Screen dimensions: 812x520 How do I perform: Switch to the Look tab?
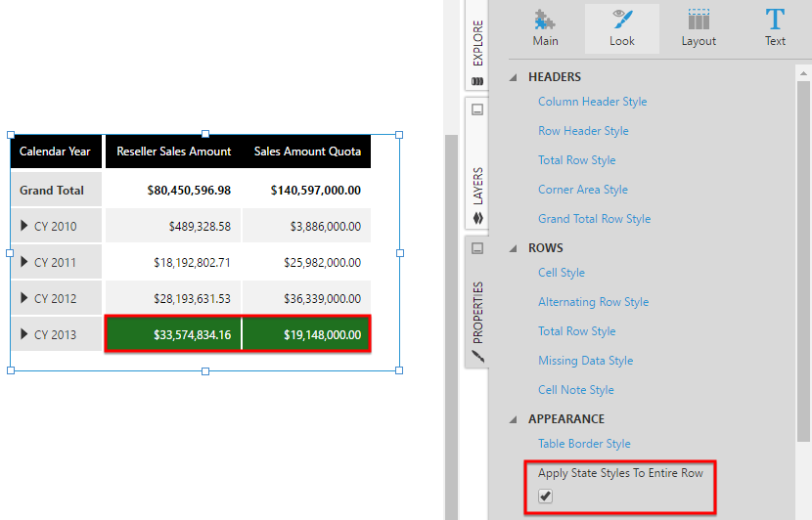pos(622,28)
